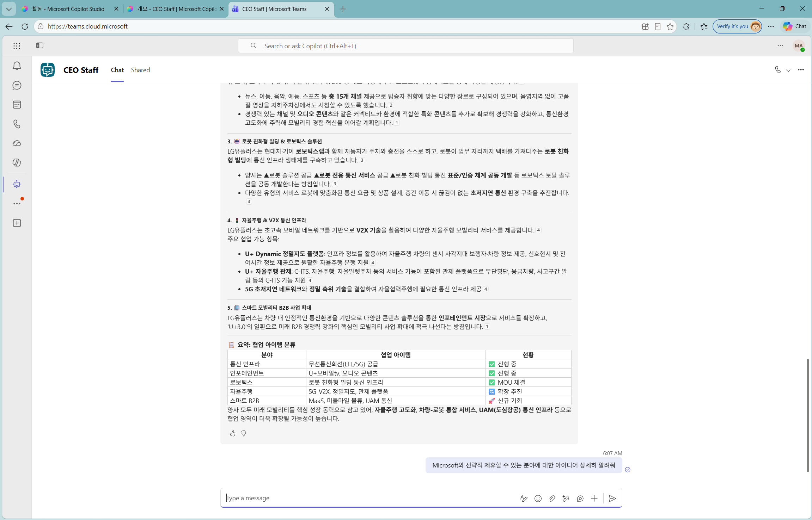Viewport: 812px width, 520px height.
Task: Open Copilot app in Teams sidebar
Action: (17, 162)
